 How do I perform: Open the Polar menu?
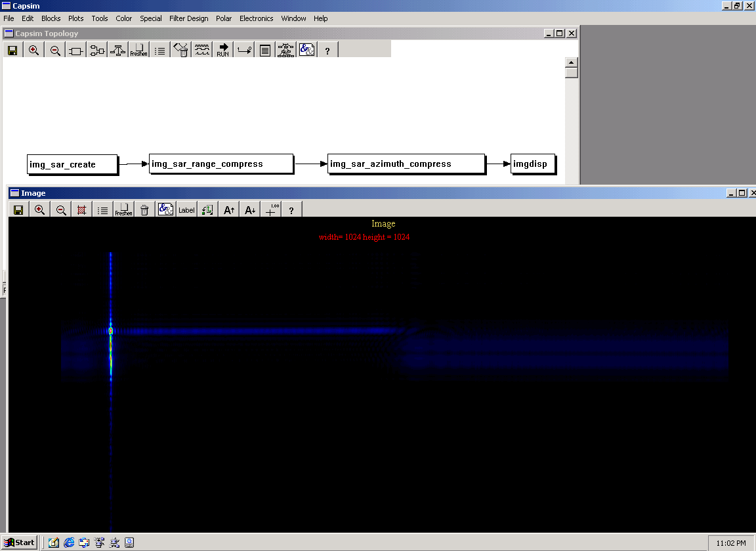224,18
